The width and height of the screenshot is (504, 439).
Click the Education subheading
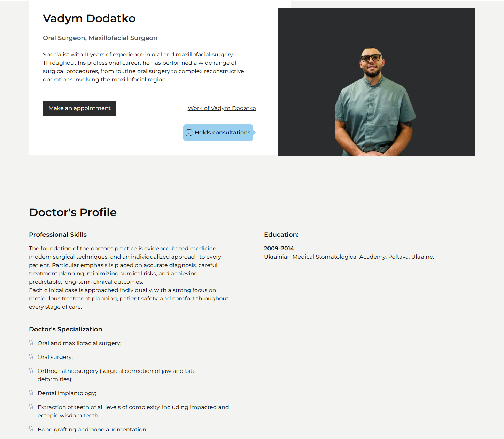coord(281,235)
